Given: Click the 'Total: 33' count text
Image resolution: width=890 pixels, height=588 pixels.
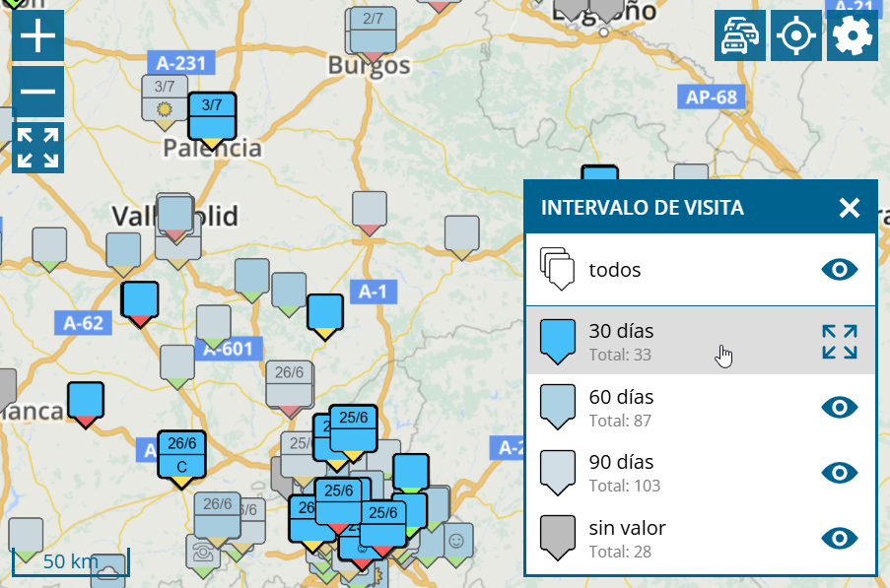Looking at the screenshot, I should (x=620, y=355).
